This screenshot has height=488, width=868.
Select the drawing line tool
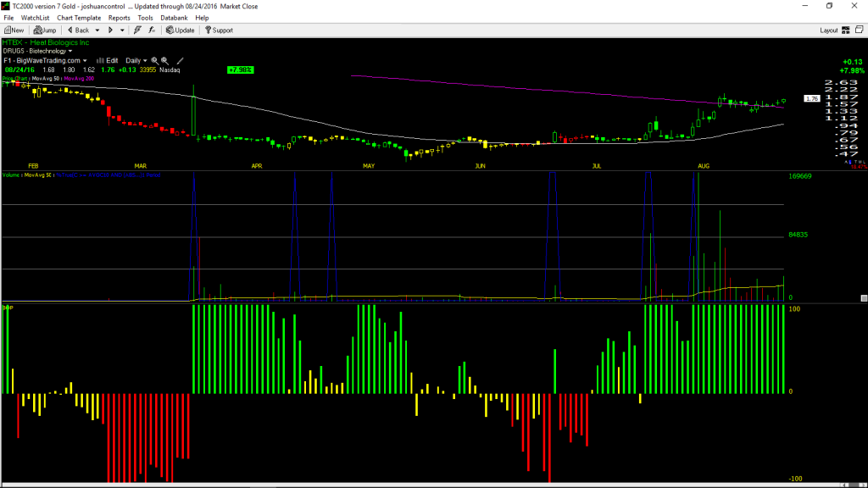180,61
